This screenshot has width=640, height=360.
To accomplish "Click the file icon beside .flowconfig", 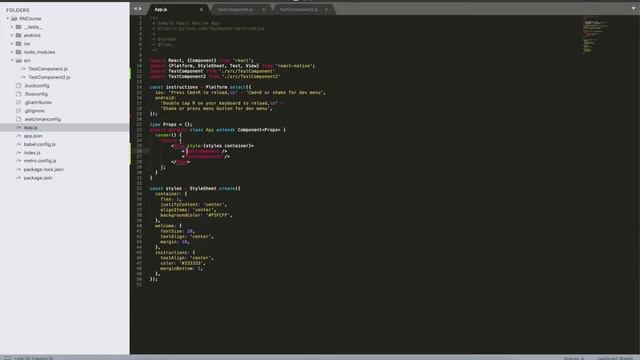I will pyautogui.click(x=18, y=94).
